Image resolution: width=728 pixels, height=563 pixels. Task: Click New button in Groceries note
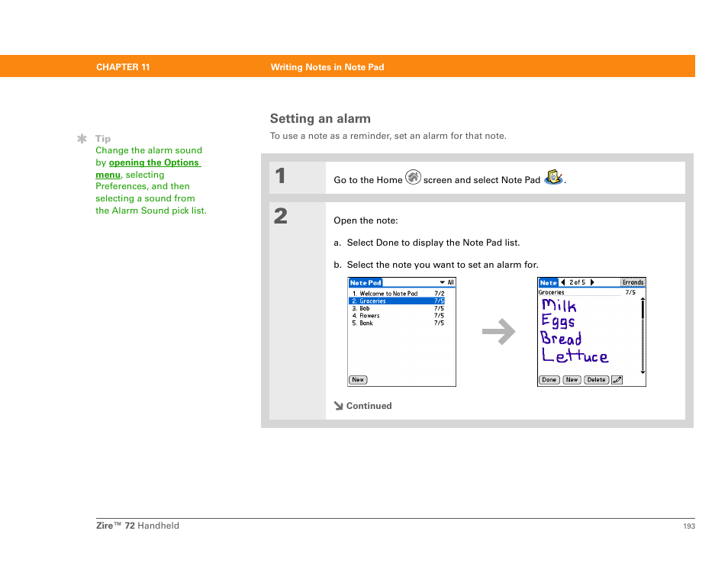572,380
